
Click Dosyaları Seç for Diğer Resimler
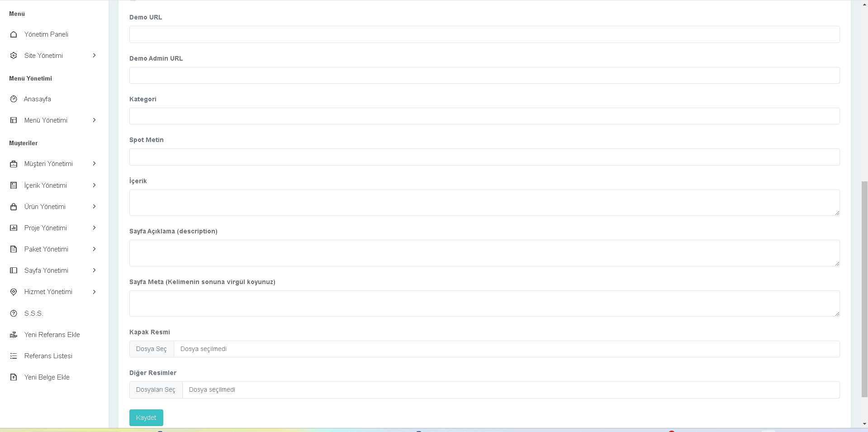pos(156,389)
